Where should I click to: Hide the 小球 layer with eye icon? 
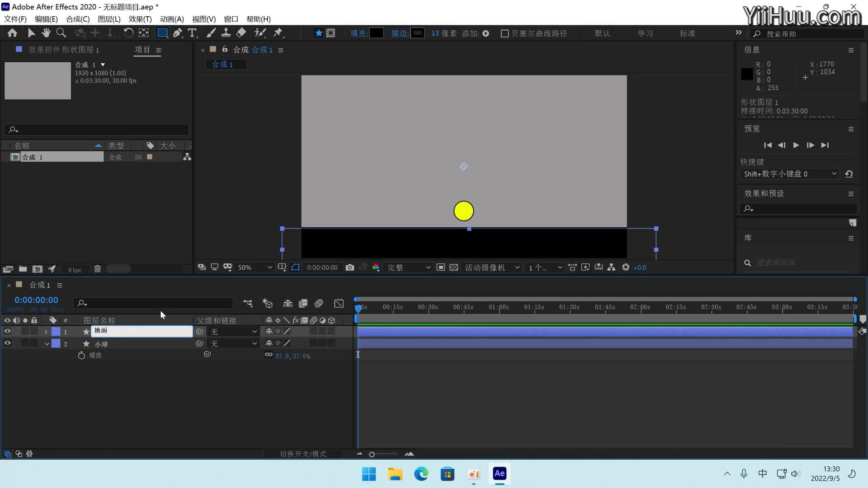(7, 343)
